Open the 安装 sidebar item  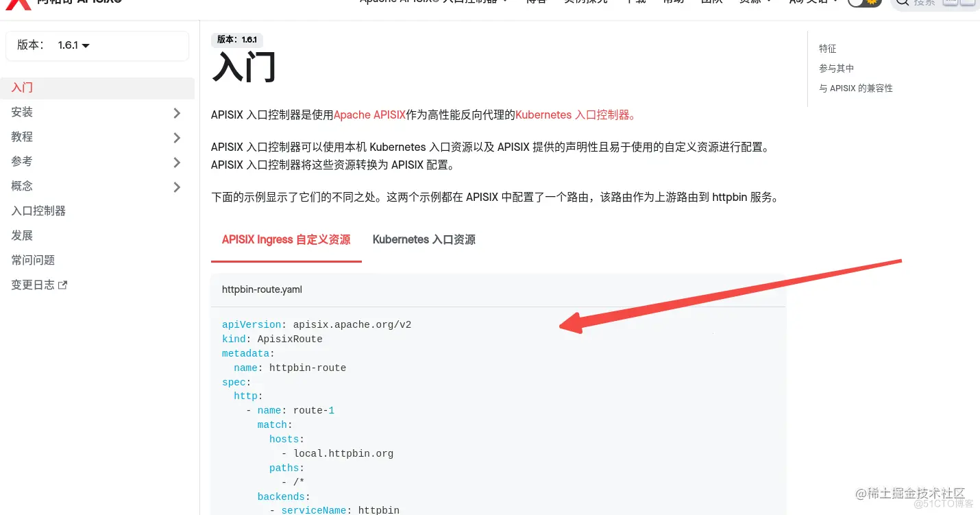(x=22, y=112)
